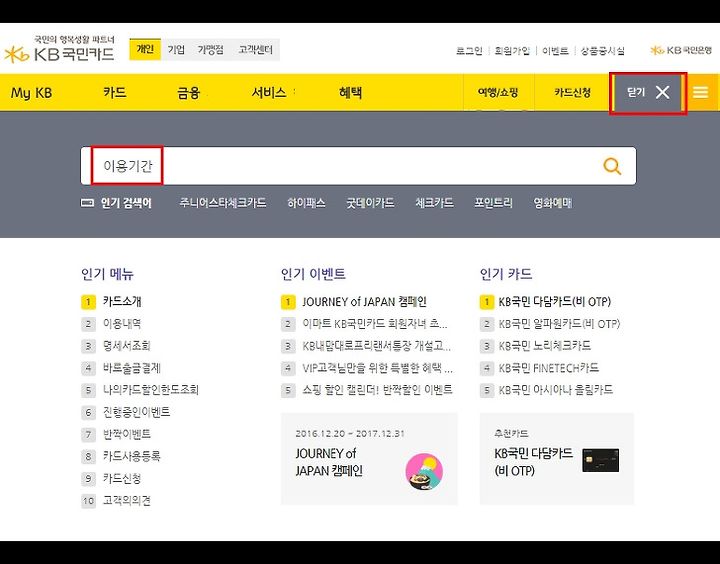
Task: Open event list item JOURNEY of JAPAN 캠페인
Action: coord(364,301)
